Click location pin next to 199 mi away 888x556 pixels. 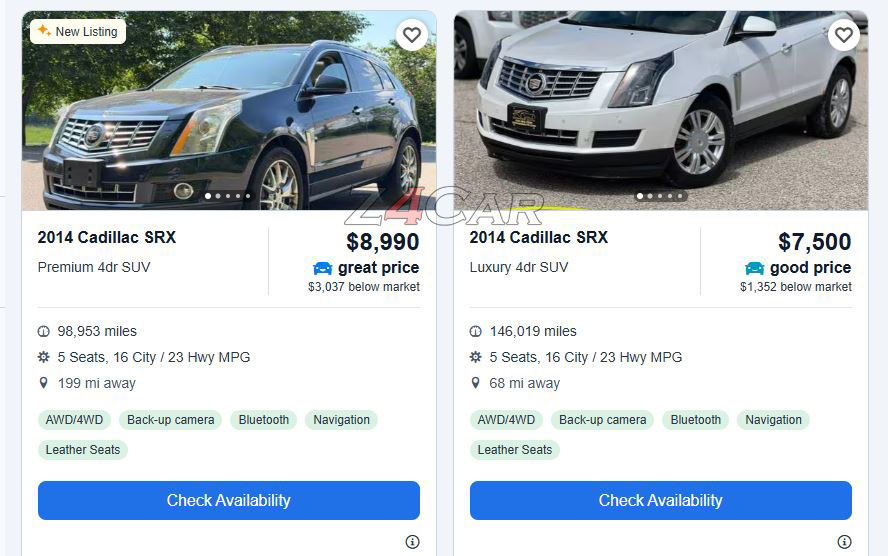tap(44, 383)
